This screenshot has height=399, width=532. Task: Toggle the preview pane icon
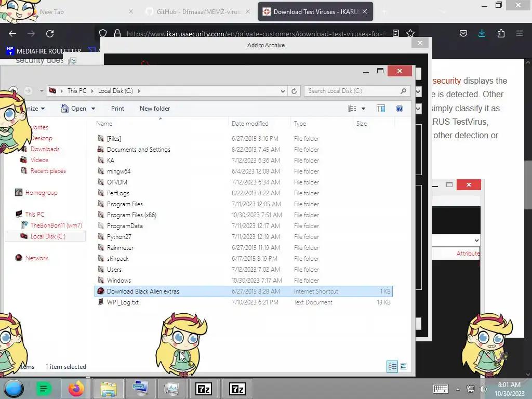click(x=381, y=109)
